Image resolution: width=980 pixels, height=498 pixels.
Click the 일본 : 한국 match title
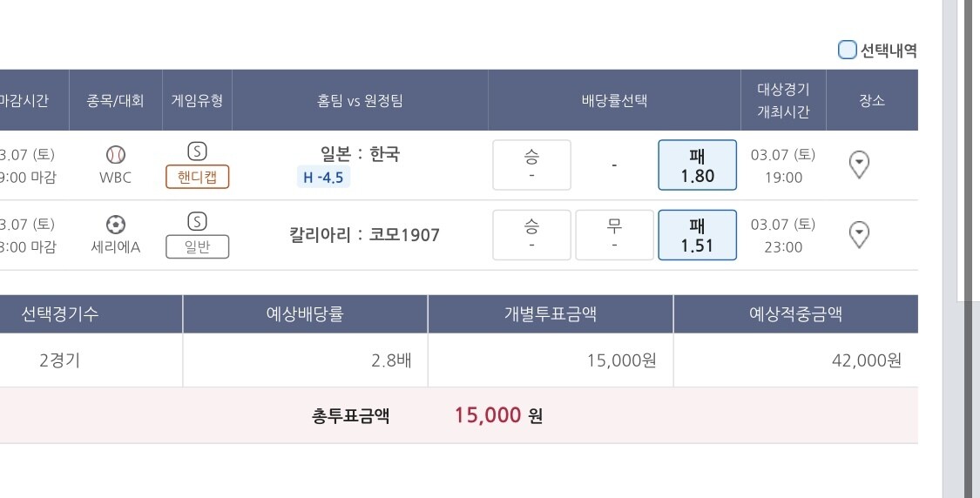coord(360,154)
